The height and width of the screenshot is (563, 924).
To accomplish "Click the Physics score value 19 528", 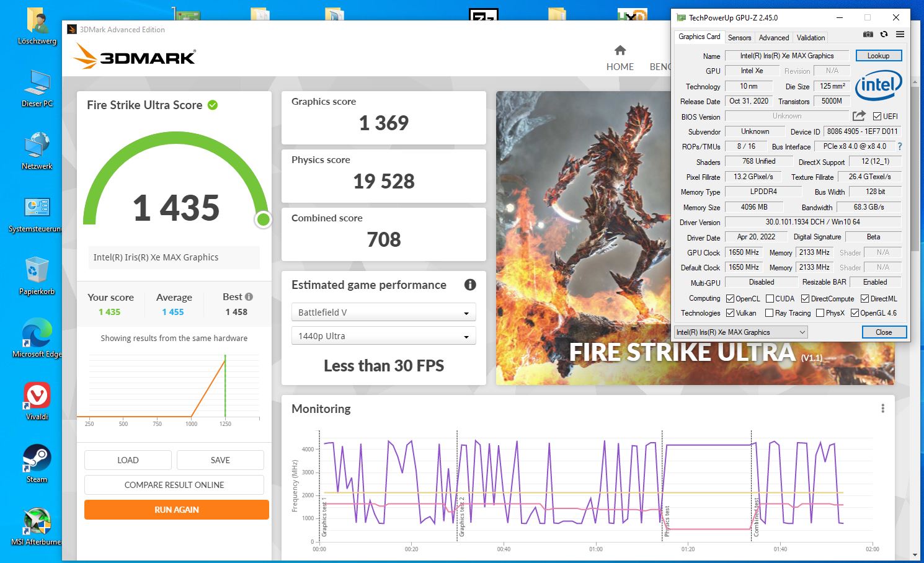I will pos(384,181).
